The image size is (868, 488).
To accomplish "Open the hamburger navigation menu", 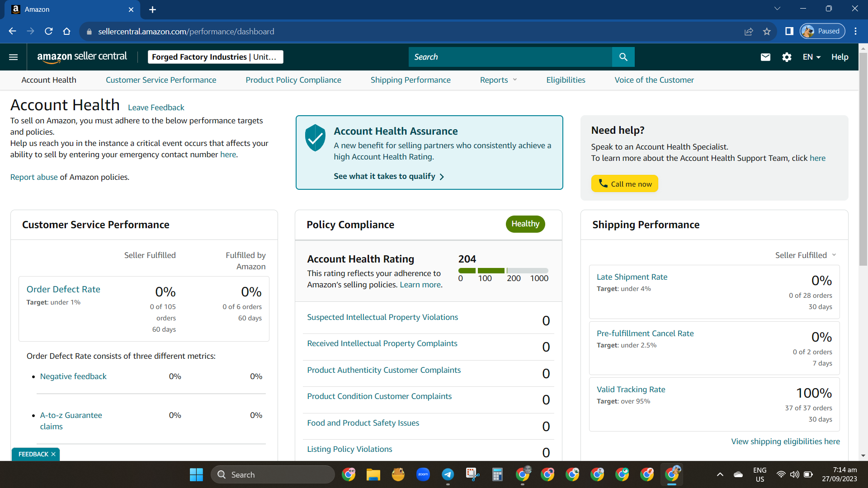I will click(14, 57).
